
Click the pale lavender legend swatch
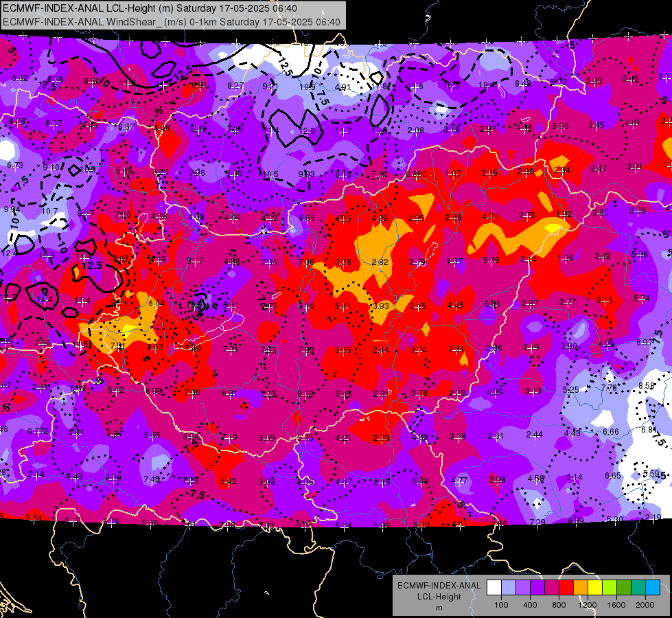pos(508,588)
